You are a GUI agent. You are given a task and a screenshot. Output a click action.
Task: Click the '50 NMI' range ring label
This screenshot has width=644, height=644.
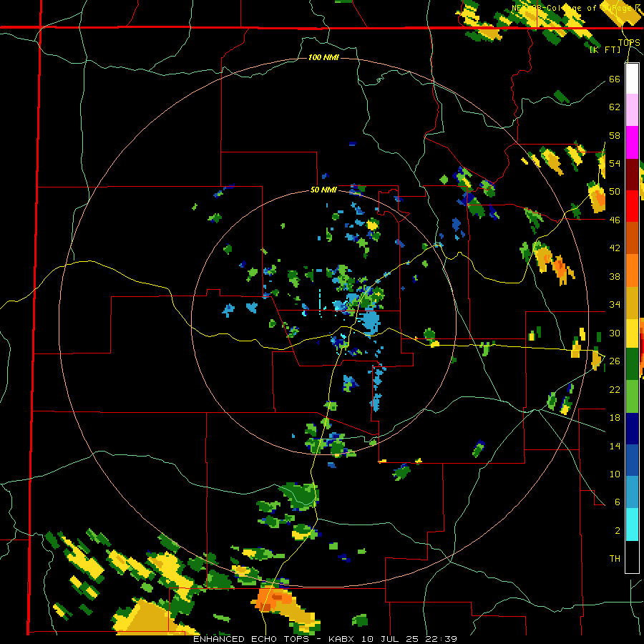coord(323,190)
